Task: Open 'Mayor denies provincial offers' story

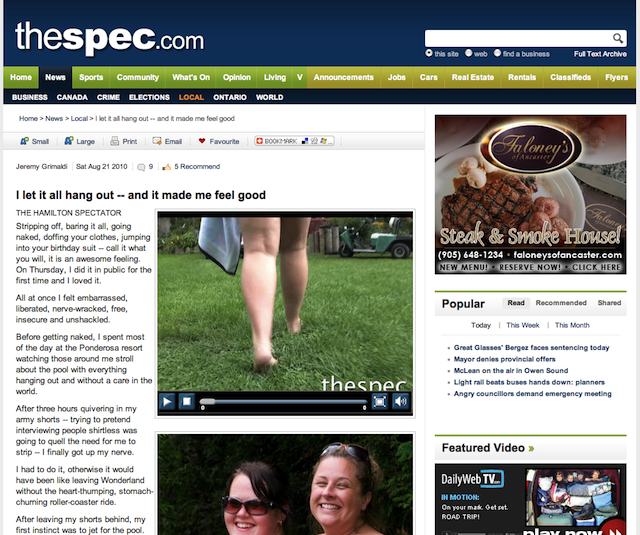Action: (x=504, y=359)
